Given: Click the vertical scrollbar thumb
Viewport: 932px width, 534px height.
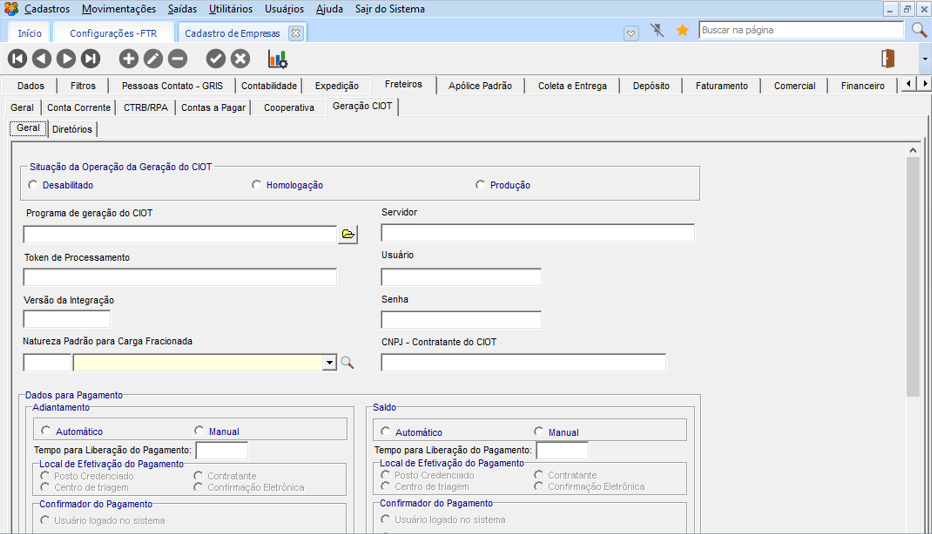Looking at the screenshot, I should pyautogui.click(x=912, y=275).
